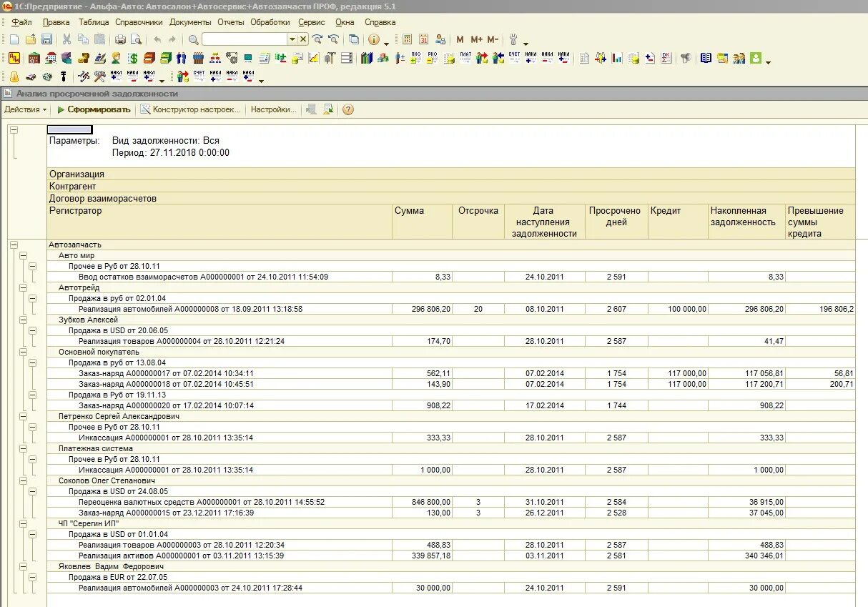Open the Справочники menu
This screenshot has height=607, width=868.
pyautogui.click(x=139, y=22)
